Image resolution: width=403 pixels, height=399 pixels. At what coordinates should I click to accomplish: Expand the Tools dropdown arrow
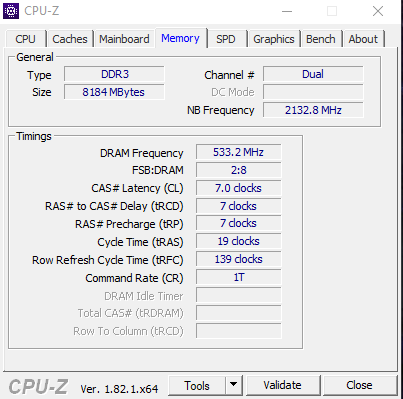[x=234, y=386]
